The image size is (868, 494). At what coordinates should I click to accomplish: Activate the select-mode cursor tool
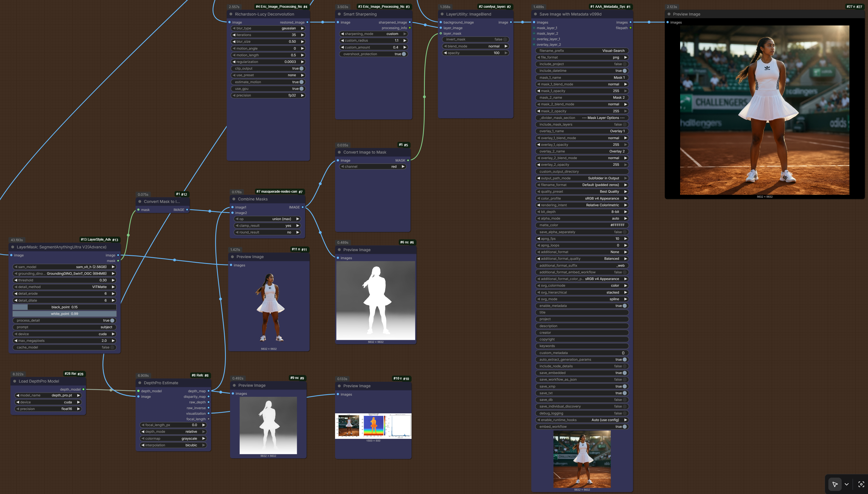pos(835,484)
